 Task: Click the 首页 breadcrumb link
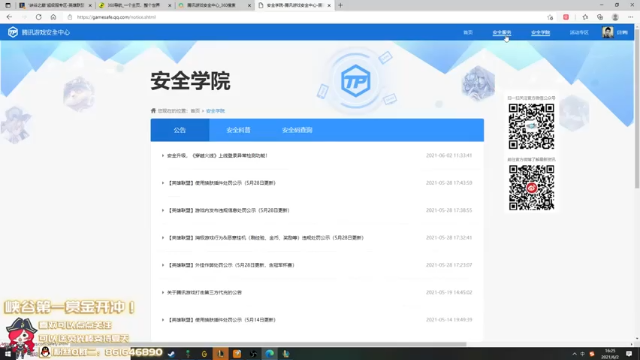[x=195, y=111]
